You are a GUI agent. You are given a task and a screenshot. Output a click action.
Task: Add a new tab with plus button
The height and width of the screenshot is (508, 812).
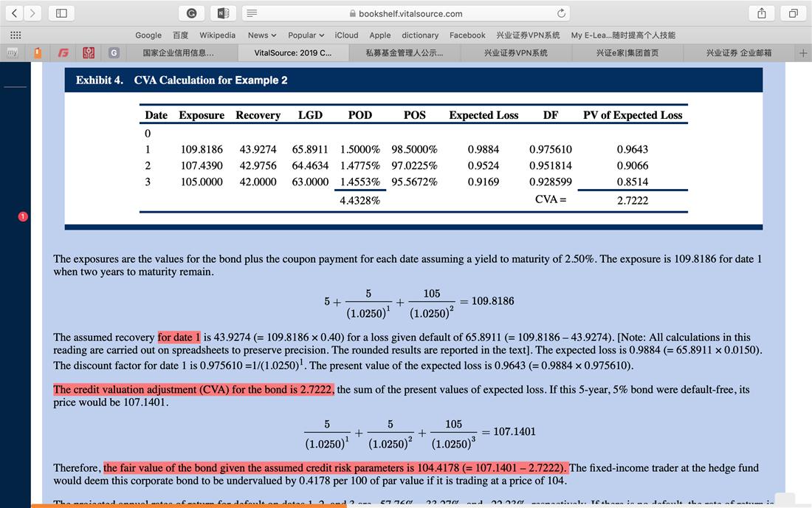tap(803, 53)
